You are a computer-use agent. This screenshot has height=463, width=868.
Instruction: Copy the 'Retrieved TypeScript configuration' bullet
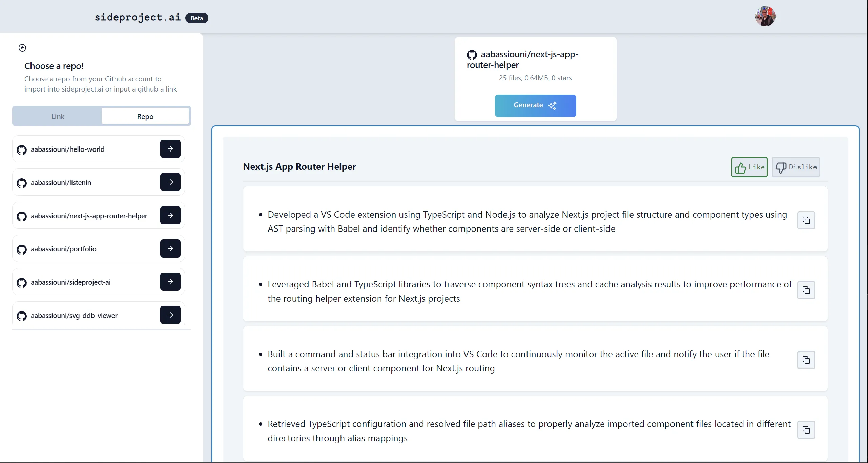pyautogui.click(x=806, y=430)
